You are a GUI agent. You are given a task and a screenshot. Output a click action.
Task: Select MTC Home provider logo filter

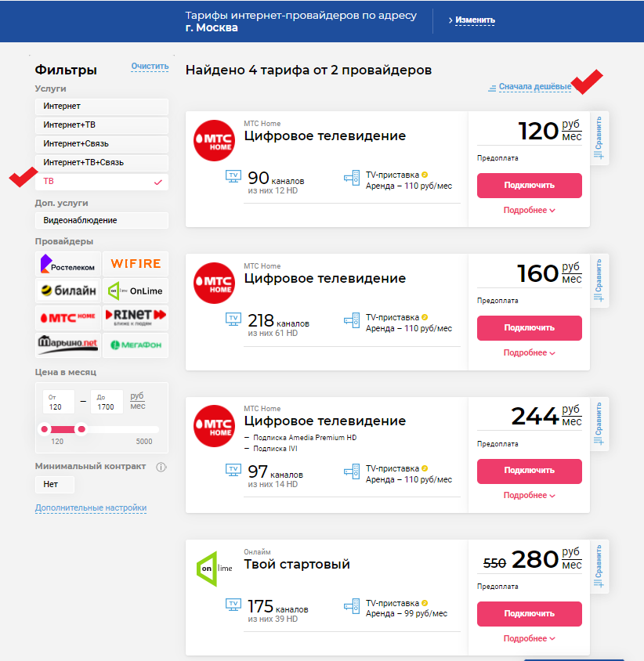tap(68, 317)
